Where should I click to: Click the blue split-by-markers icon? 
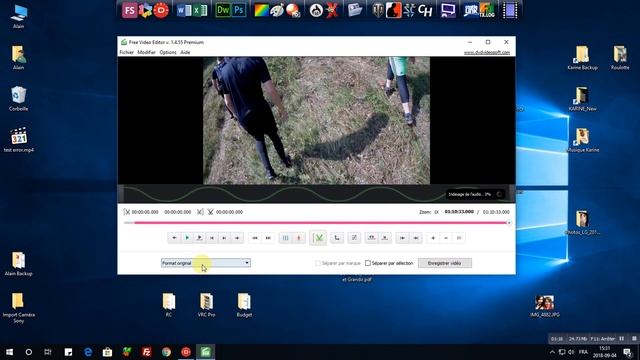click(286, 238)
